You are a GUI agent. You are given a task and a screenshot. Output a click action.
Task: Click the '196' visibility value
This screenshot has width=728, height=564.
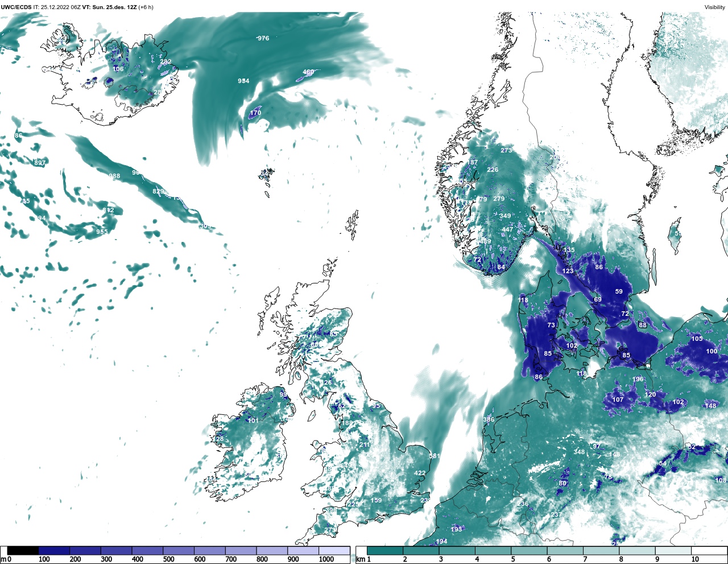coord(638,380)
